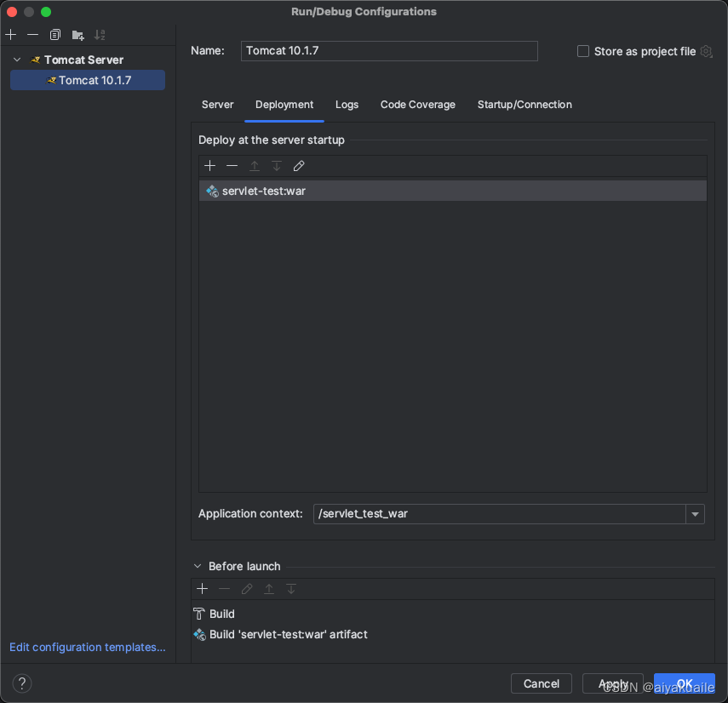The image size is (728, 703).
Task: Go to the Startup/Connection tab
Action: [x=525, y=105]
